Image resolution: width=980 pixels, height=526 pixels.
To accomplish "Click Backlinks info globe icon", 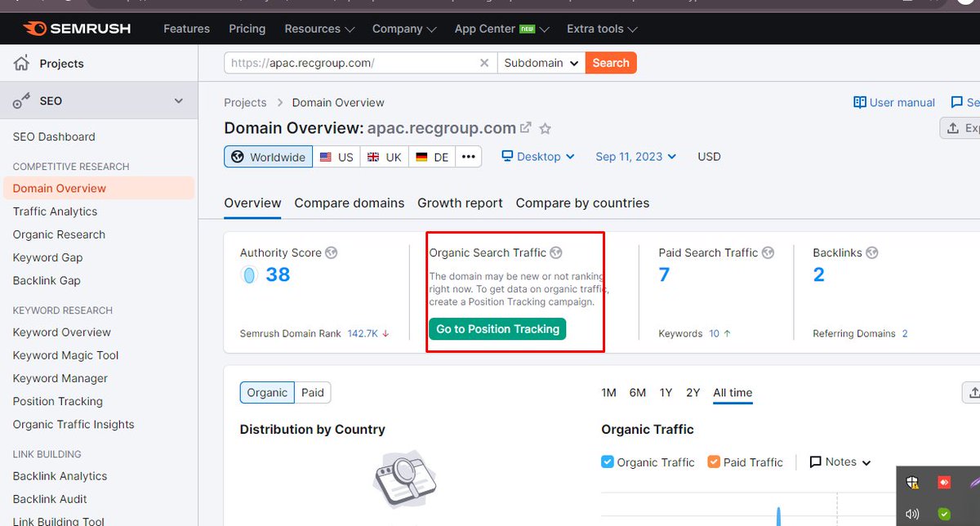I will pos(872,253).
